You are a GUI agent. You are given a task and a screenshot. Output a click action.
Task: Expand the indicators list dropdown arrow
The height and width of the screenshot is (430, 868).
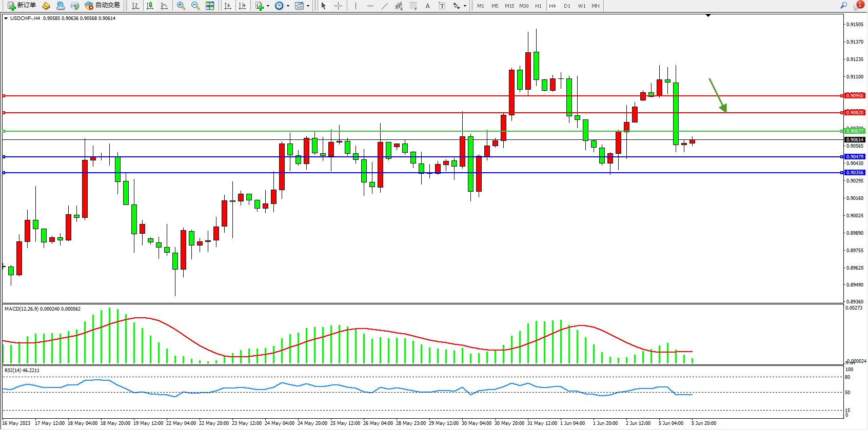coord(268,6)
